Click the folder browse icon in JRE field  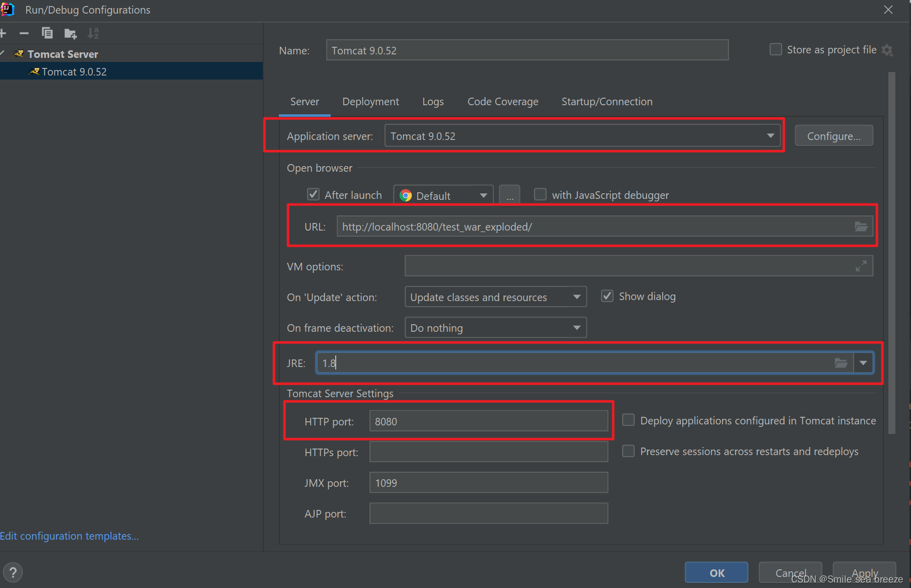pyautogui.click(x=841, y=363)
